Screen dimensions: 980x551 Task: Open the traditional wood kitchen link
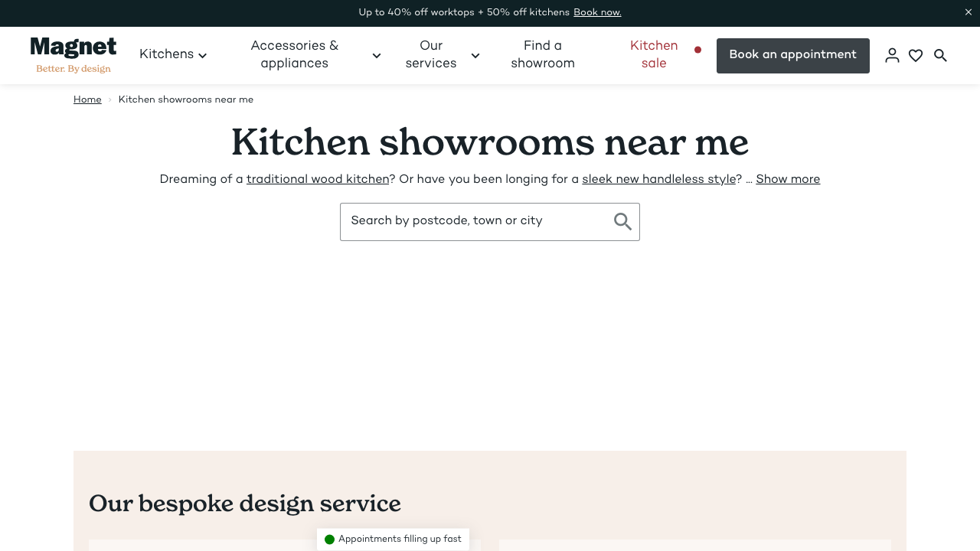(x=318, y=179)
